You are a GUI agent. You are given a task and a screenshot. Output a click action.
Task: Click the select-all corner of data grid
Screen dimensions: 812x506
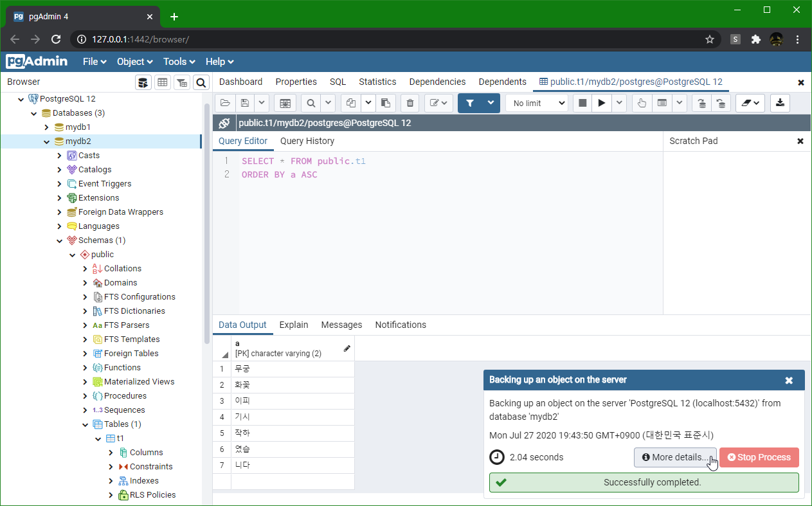pyautogui.click(x=222, y=348)
